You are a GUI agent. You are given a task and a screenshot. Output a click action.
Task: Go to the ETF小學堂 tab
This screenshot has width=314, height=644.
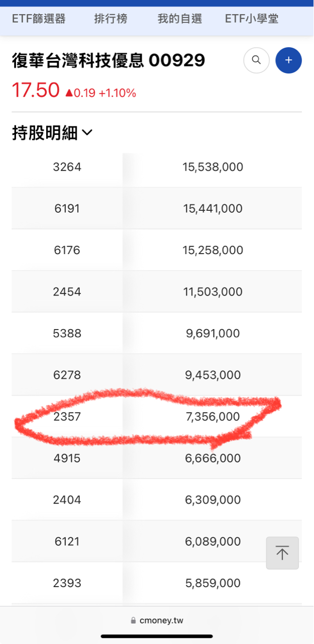pyautogui.click(x=252, y=19)
